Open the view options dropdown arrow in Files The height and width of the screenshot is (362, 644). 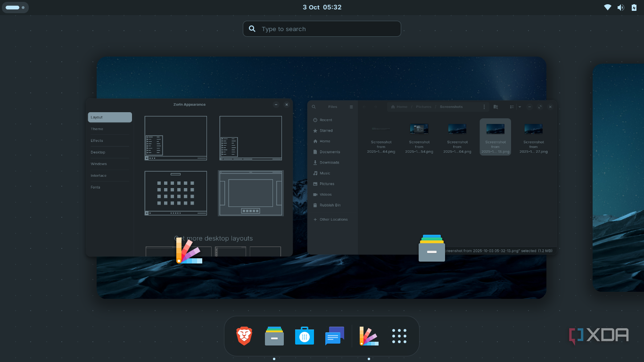tap(520, 107)
